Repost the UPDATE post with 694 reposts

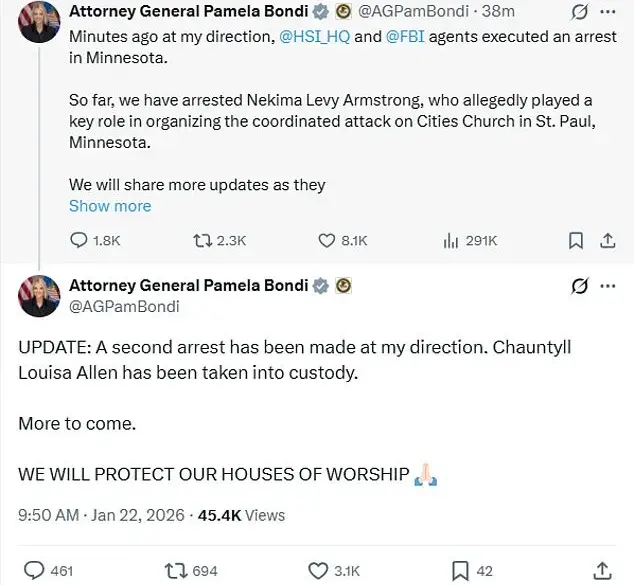(x=176, y=570)
